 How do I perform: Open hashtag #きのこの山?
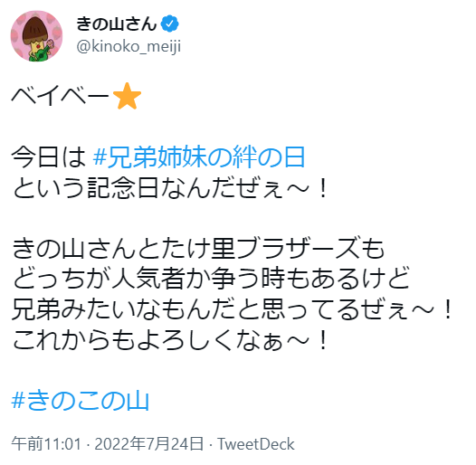pos(81,401)
